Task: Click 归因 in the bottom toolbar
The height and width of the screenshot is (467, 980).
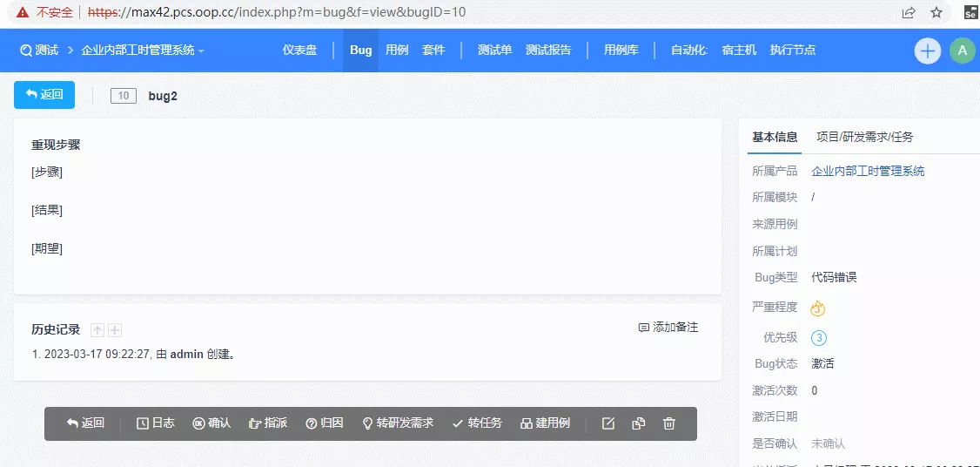Action: coord(325,423)
